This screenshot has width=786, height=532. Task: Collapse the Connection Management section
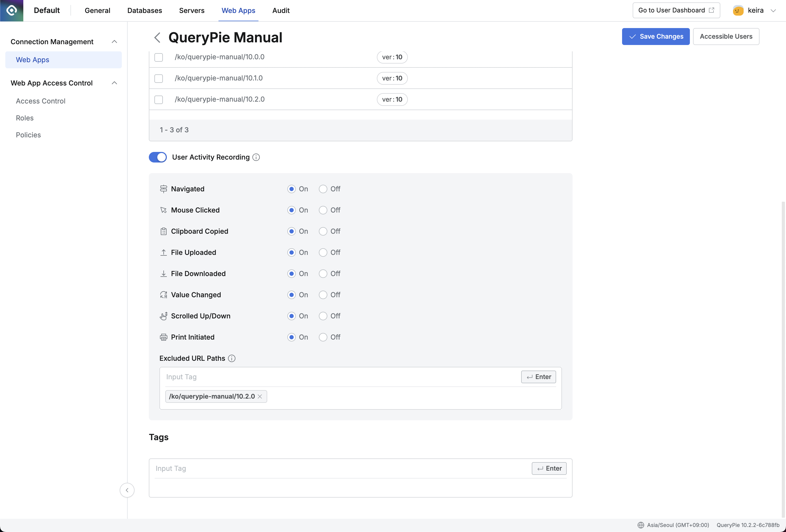click(x=114, y=42)
